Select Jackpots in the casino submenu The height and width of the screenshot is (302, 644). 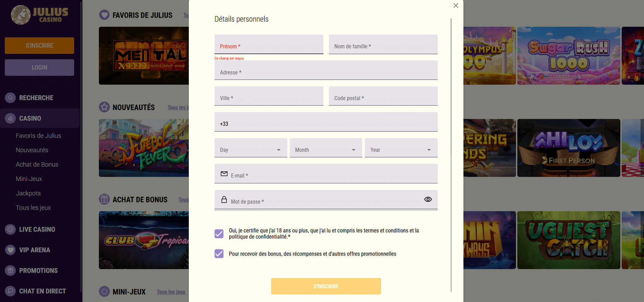click(28, 193)
